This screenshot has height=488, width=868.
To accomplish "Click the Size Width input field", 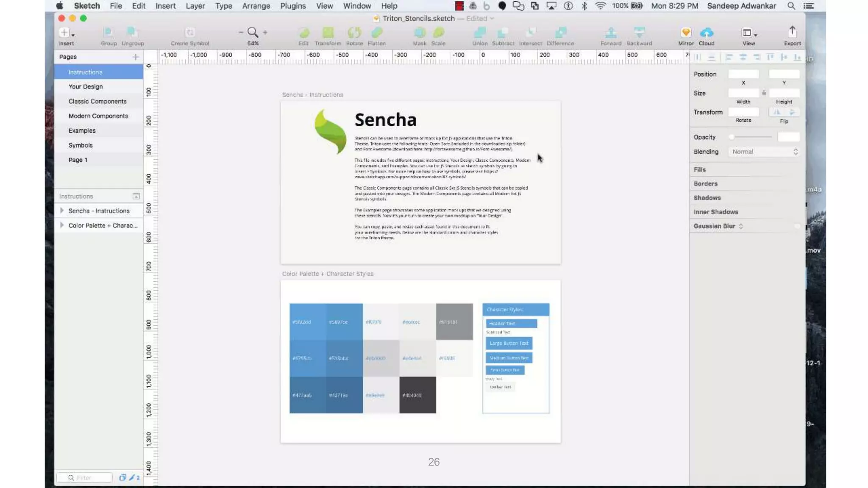I will click(743, 93).
